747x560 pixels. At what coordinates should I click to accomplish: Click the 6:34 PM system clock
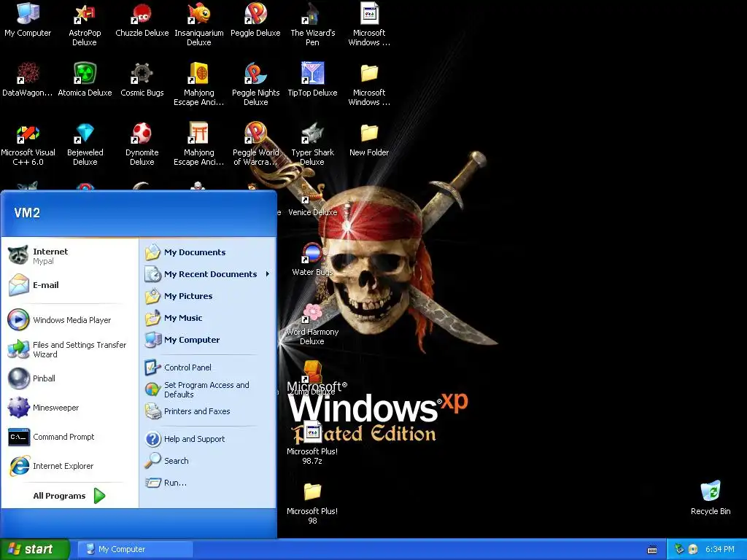point(719,549)
